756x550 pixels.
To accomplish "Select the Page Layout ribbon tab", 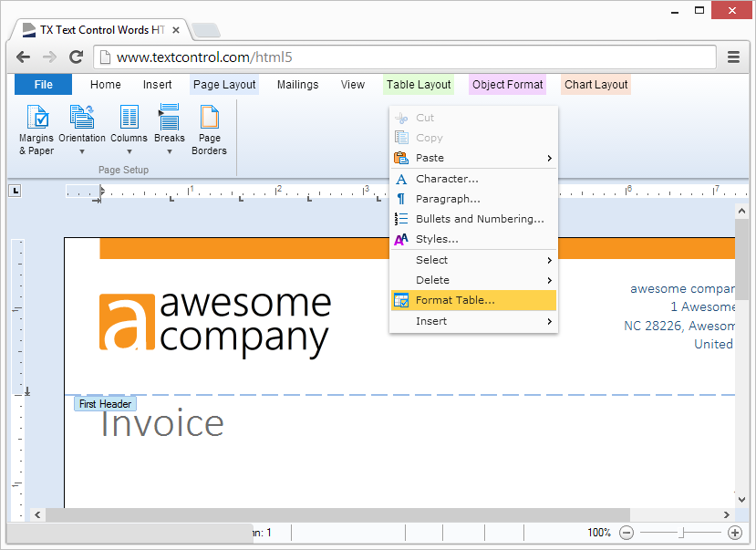I will (224, 85).
